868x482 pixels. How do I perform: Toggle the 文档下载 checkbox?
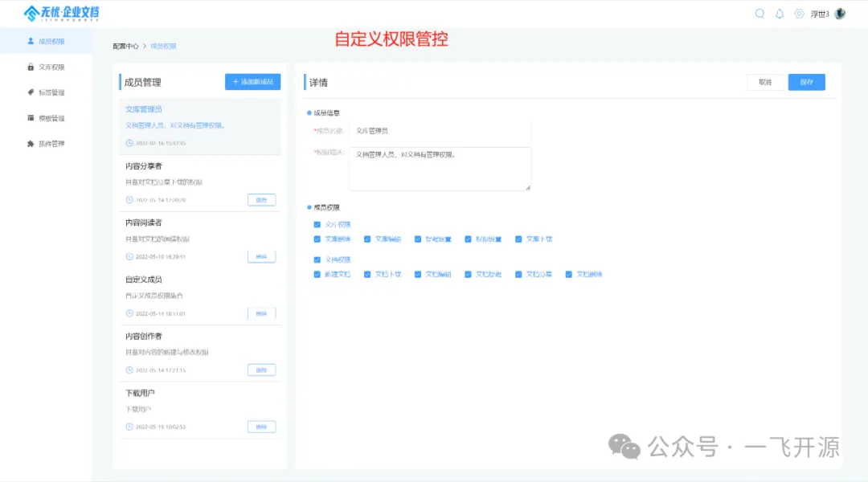click(367, 275)
